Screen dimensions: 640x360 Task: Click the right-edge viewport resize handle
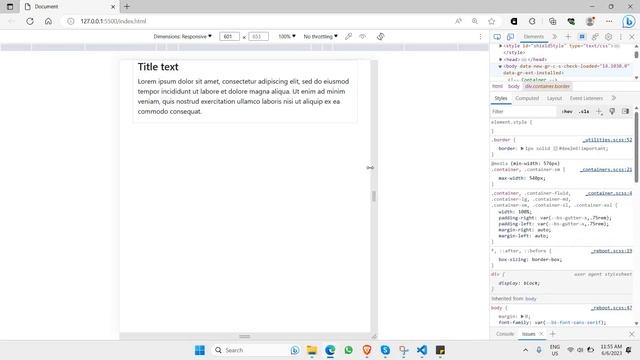(374, 196)
